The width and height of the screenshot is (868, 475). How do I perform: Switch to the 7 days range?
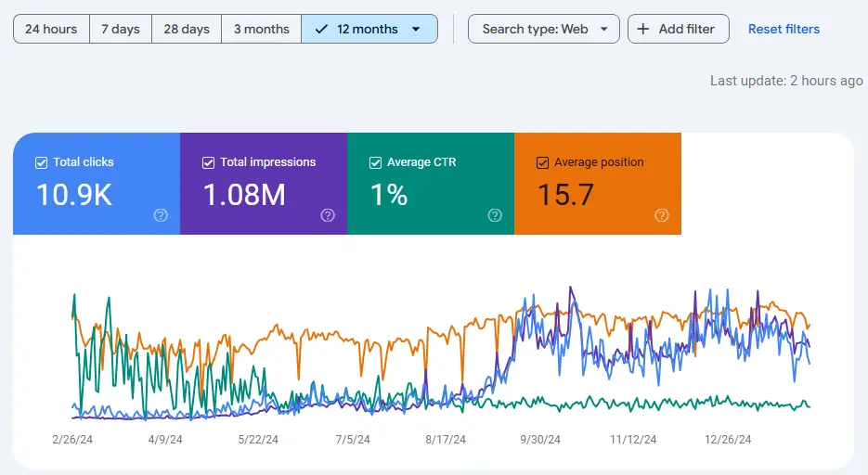point(121,29)
